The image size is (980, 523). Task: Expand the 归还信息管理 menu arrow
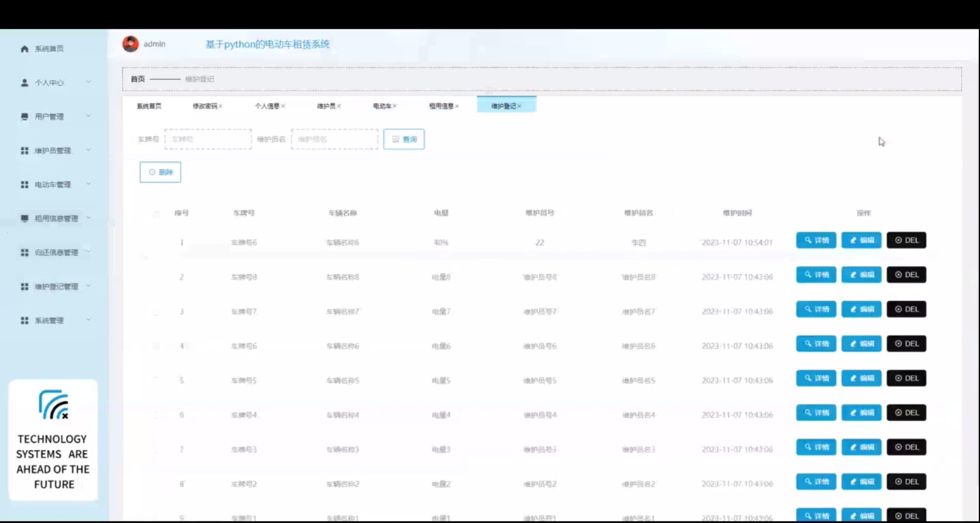click(x=88, y=252)
